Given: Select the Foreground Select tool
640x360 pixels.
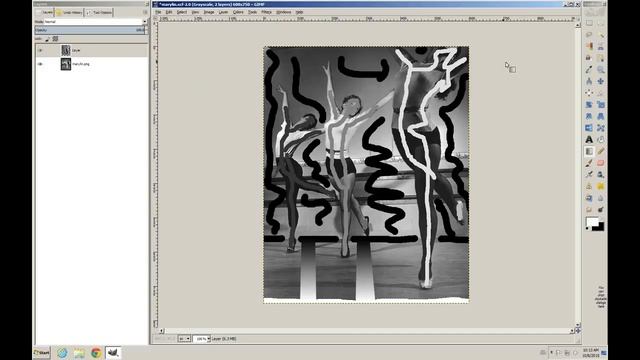Looking at the screenshot, I should click(589, 58).
